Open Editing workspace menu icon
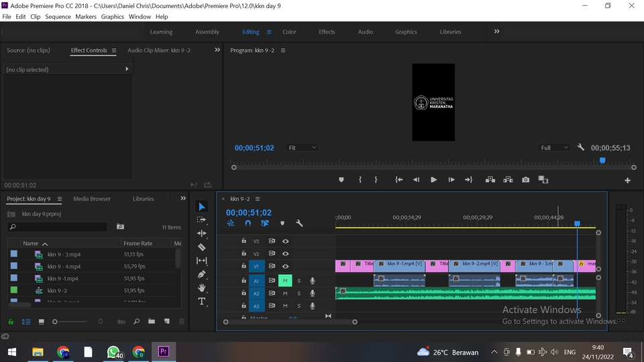 [x=268, y=32]
